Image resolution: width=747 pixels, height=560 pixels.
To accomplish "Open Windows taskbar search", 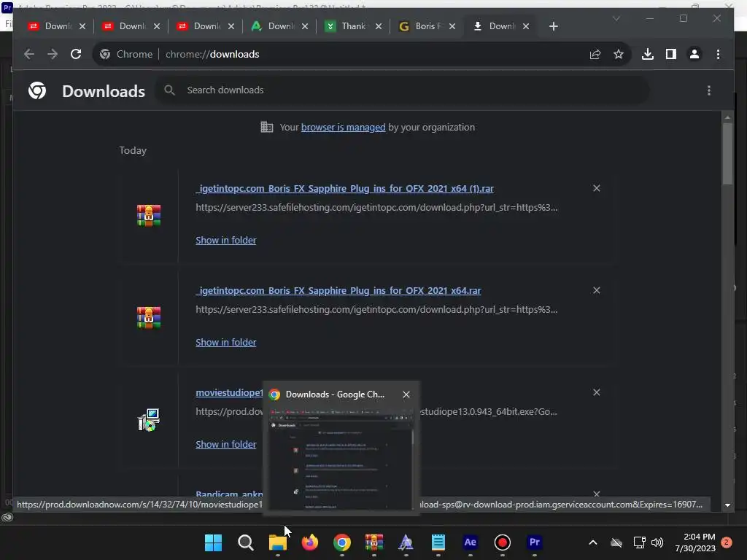I will (x=245, y=542).
